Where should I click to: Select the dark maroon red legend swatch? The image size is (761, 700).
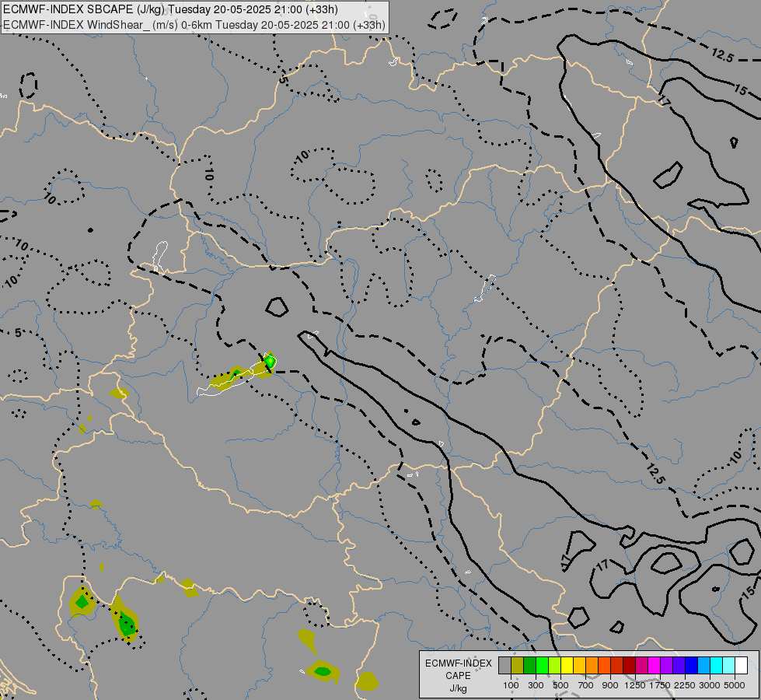630,665
